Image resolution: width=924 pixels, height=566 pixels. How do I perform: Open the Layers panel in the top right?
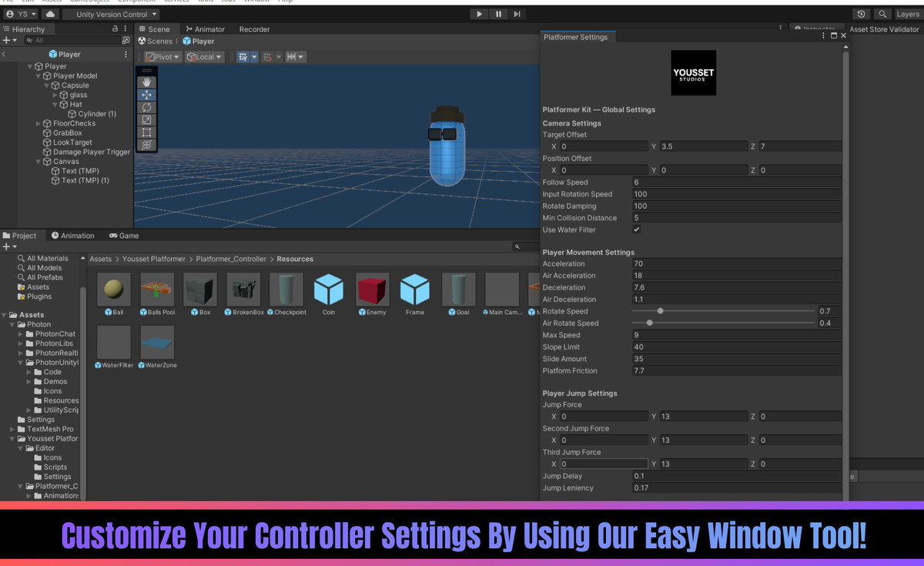[910, 13]
